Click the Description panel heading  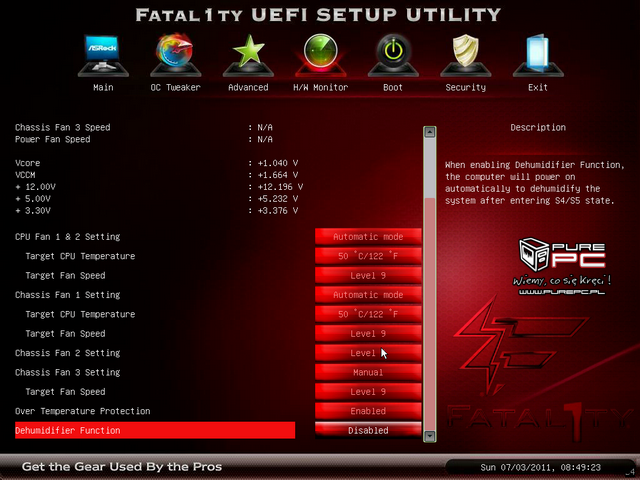[x=538, y=127]
